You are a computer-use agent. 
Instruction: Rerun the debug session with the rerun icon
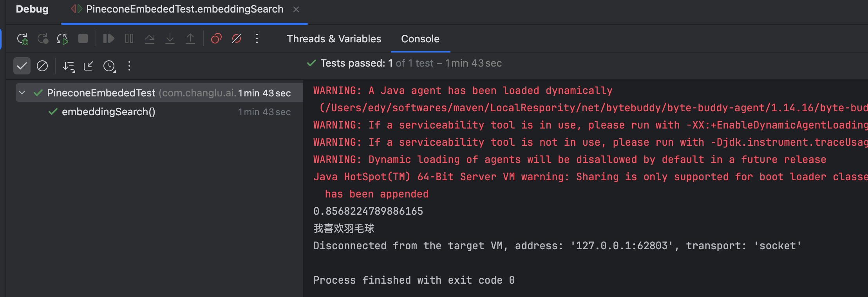pos(22,39)
